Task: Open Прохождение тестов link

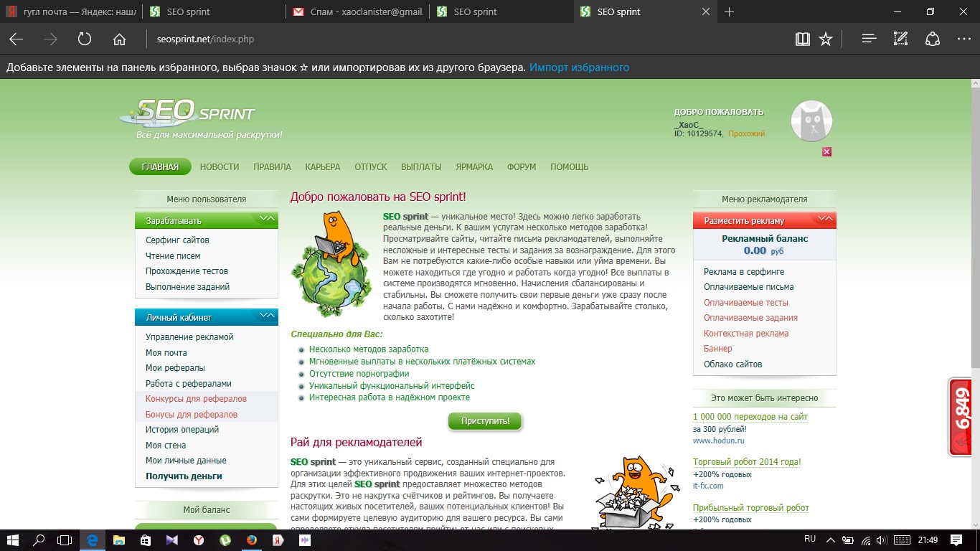Action: [x=187, y=271]
